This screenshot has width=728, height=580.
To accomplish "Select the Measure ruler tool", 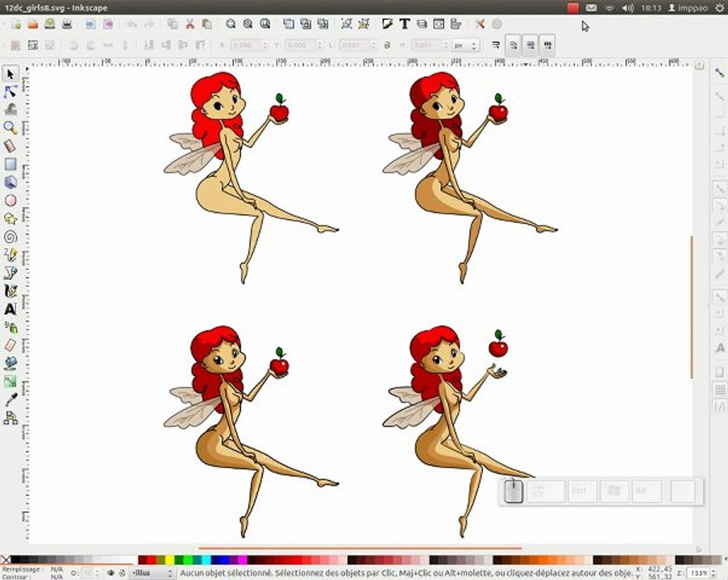I will coord(10,146).
